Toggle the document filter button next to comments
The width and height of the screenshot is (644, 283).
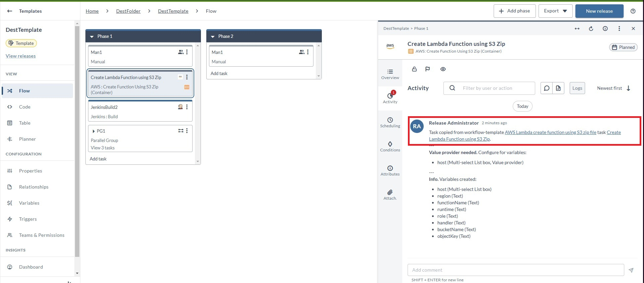558,88
